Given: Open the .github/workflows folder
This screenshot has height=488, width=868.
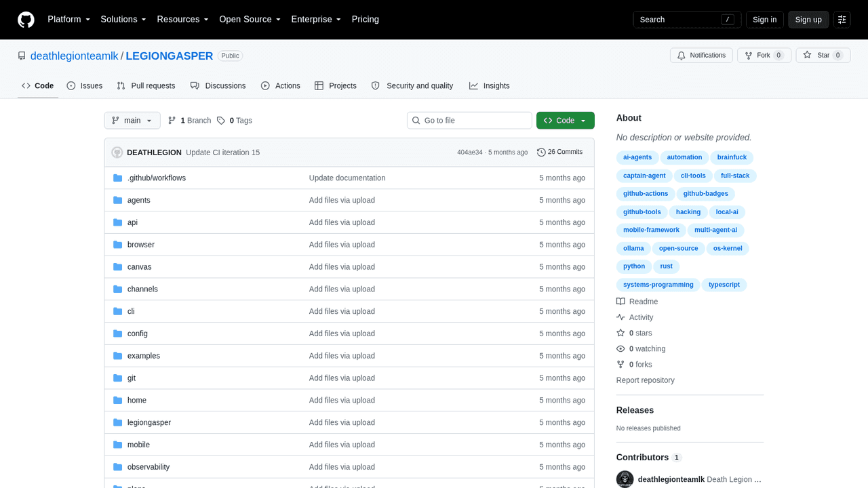Looking at the screenshot, I should [157, 178].
